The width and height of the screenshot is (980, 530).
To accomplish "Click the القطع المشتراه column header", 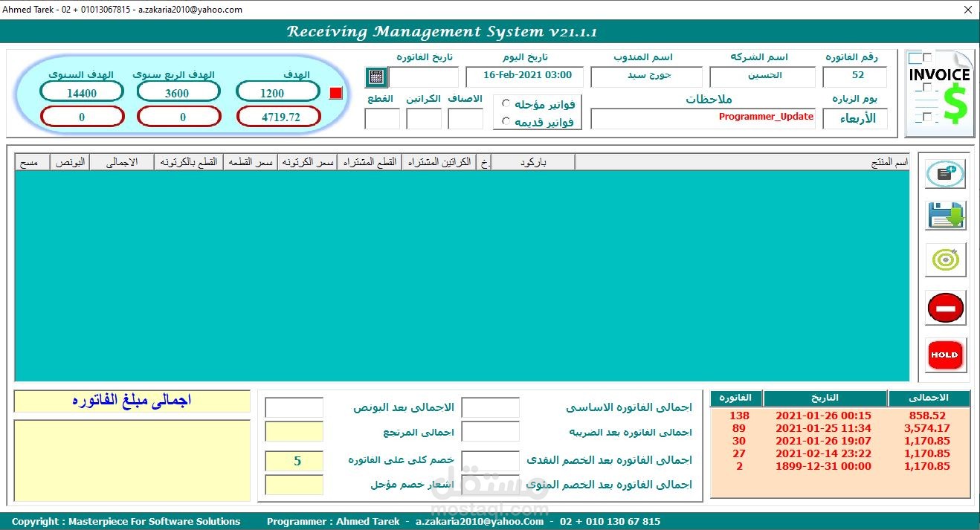I will click(x=370, y=162).
